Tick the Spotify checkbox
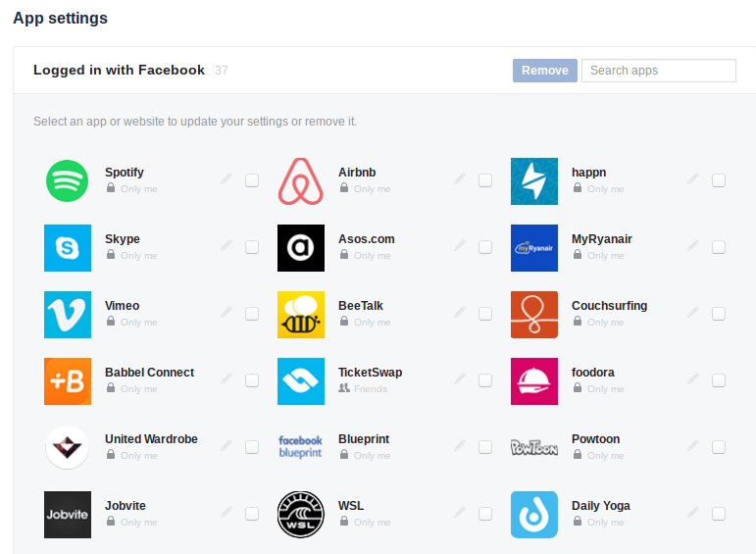Viewport: 756px width, 554px height. pyautogui.click(x=252, y=180)
